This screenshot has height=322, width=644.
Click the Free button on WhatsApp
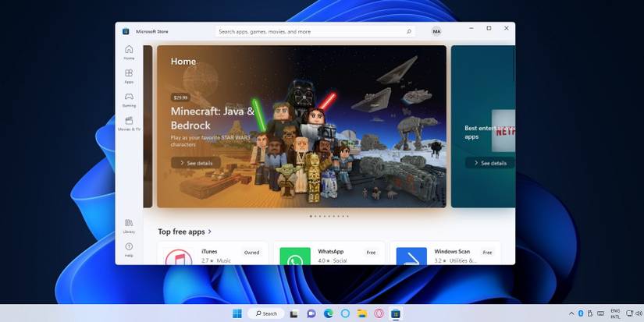pyautogui.click(x=371, y=253)
